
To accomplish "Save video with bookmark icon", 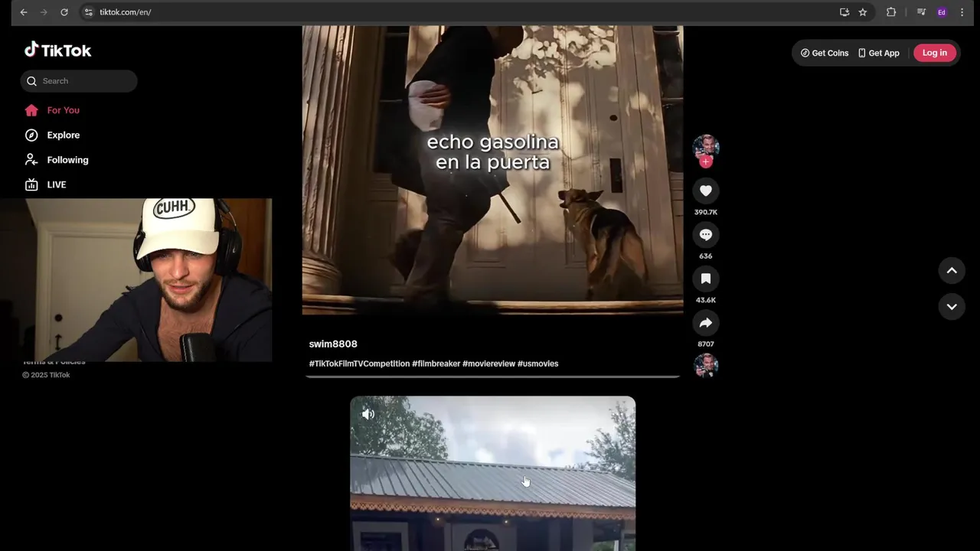I will click(706, 279).
